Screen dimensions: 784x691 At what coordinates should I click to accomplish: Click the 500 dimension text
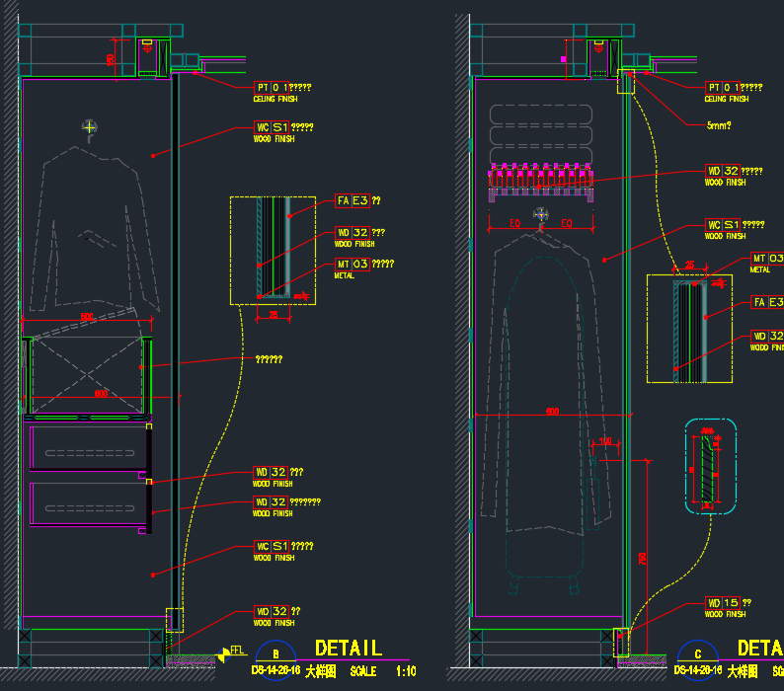[x=87, y=317]
